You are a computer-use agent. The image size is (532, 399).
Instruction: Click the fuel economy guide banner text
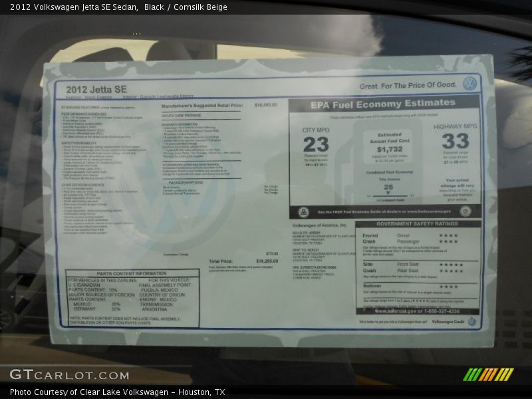384,211
